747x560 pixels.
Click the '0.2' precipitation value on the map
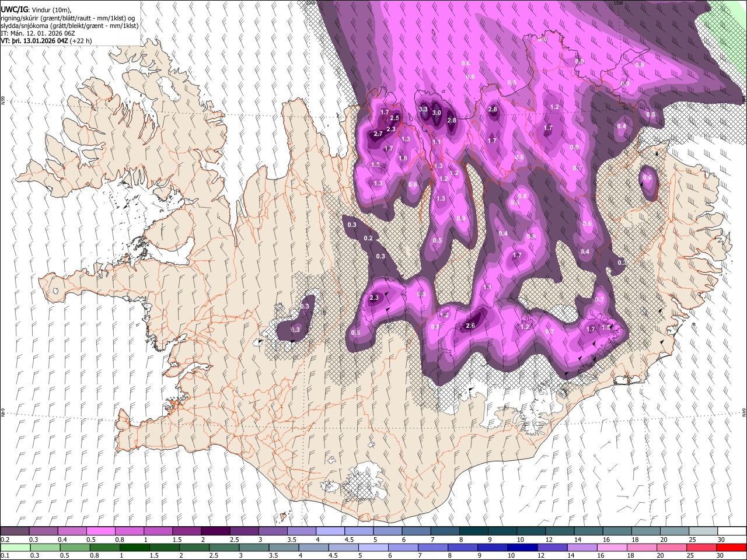pos(368,239)
